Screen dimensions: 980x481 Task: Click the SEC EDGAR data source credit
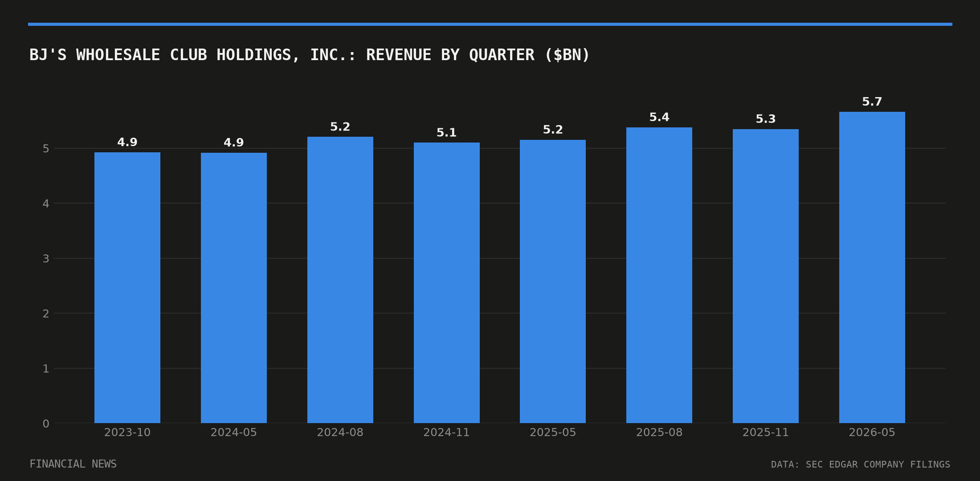861,465
